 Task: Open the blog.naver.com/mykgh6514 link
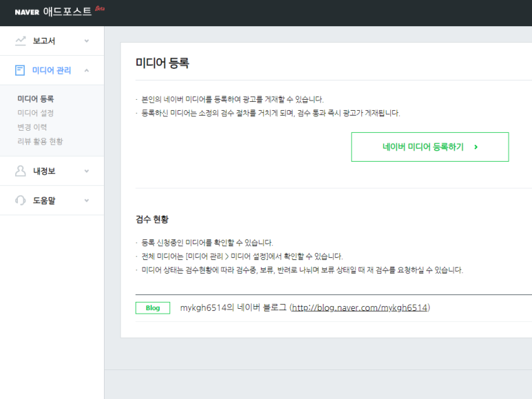(360, 308)
